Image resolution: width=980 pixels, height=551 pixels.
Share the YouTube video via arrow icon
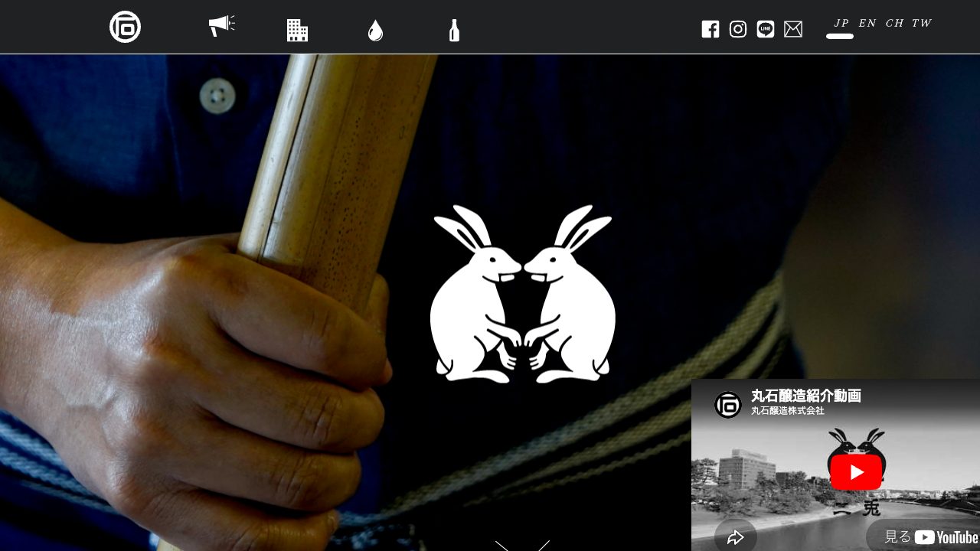tap(736, 537)
